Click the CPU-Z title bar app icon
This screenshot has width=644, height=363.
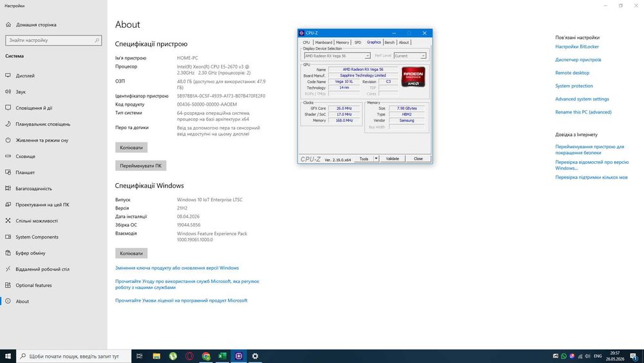[x=301, y=33]
